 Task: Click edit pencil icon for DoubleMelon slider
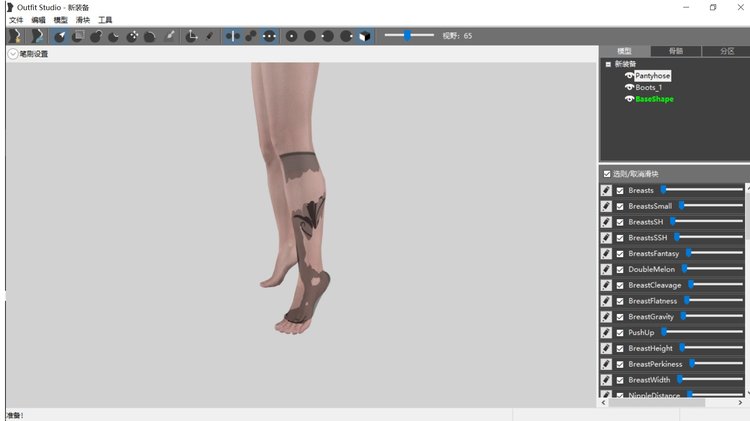tap(606, 269)
